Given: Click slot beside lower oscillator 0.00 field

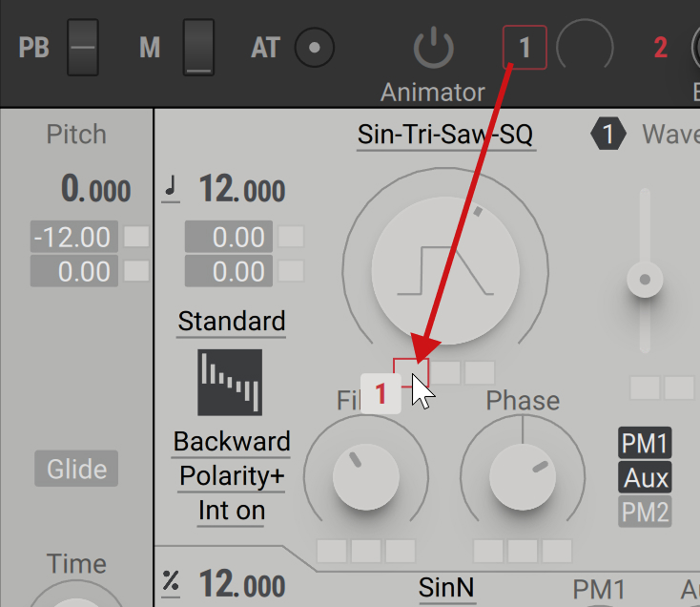Looking at the screenshot, I should 291,271.
